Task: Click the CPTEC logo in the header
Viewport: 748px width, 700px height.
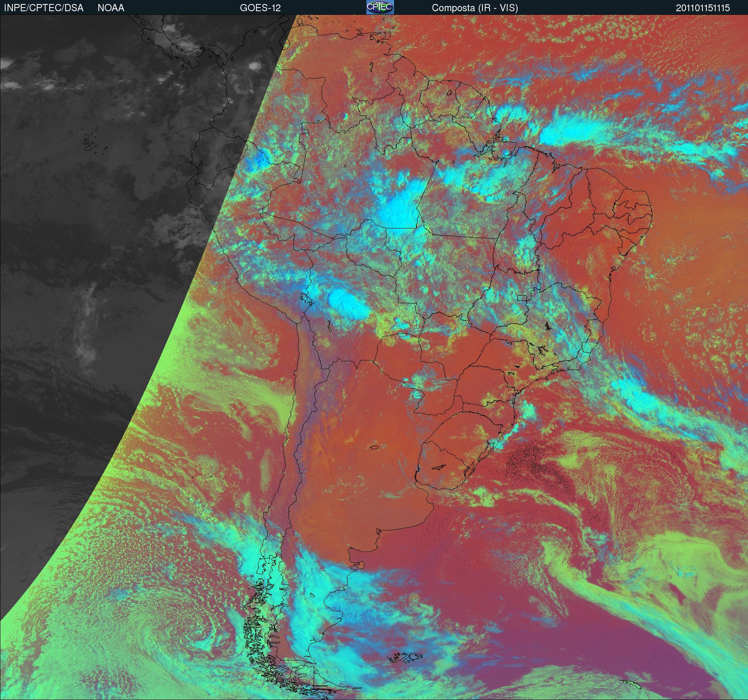Action: coord(380,7)
